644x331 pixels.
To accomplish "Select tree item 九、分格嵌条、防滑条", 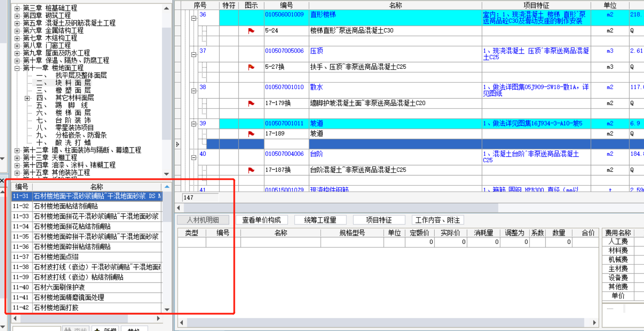I will tap(71, 135).
